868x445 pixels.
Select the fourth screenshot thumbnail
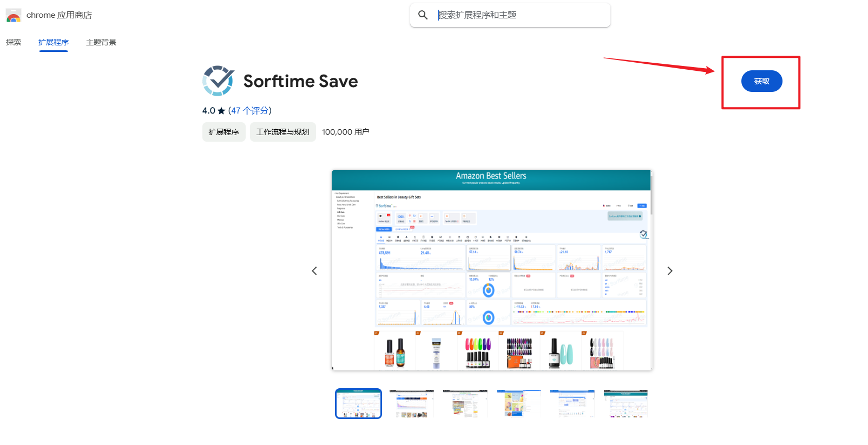[519, 403]
